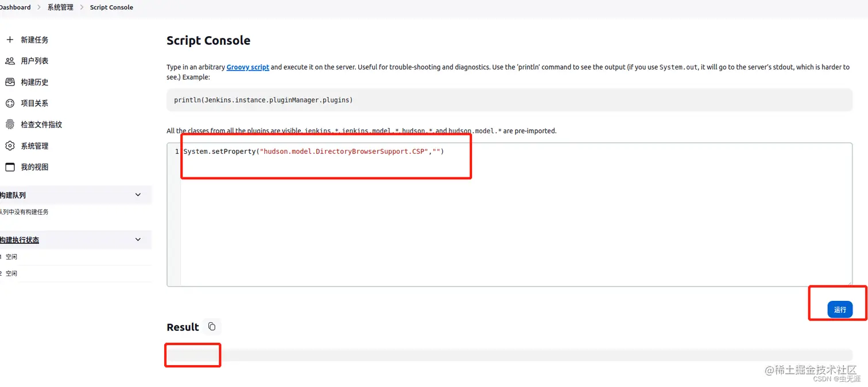
Task: Select executor 2 空闲 row
Action: tap(76, 274)
